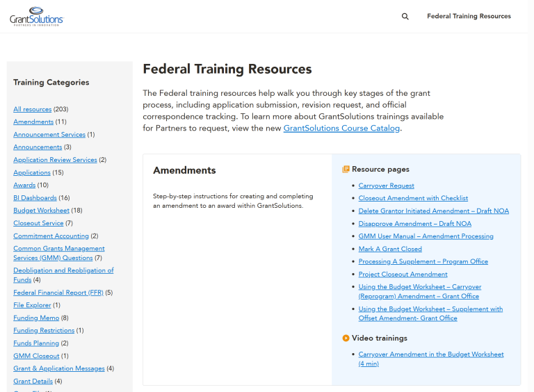Open Carryover Request resource page
The width and height of the screenshot is (534, 392).
[386, 186]
